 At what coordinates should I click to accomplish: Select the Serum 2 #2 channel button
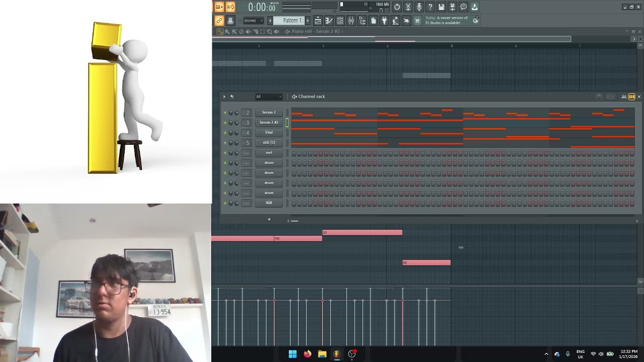click(x=269, y=123)
